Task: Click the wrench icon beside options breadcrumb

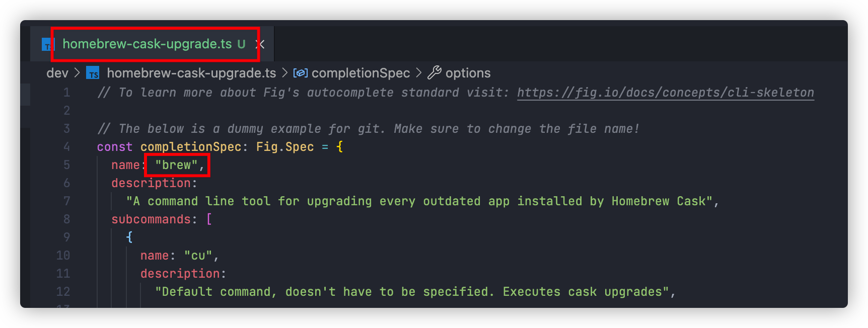Action: pos(434,73)
